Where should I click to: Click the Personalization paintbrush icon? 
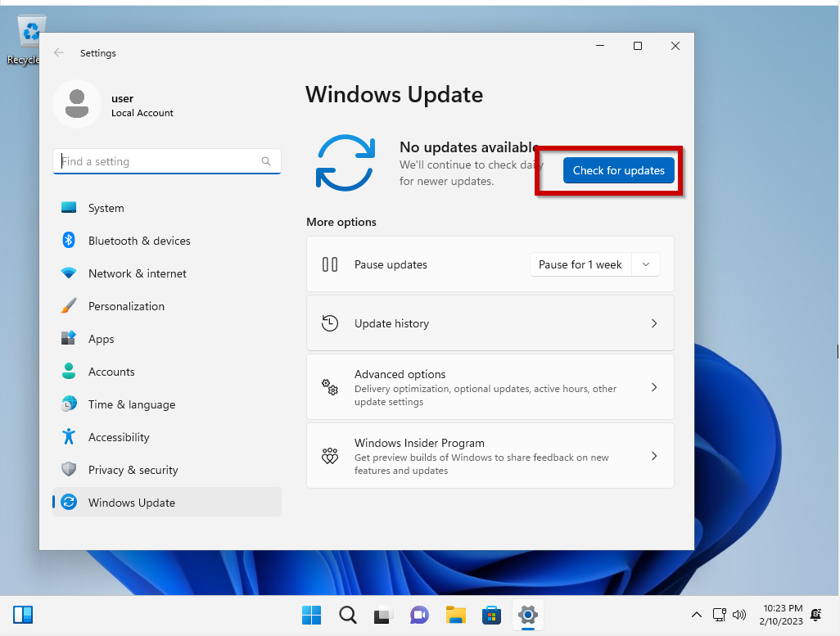coord(69,305)
